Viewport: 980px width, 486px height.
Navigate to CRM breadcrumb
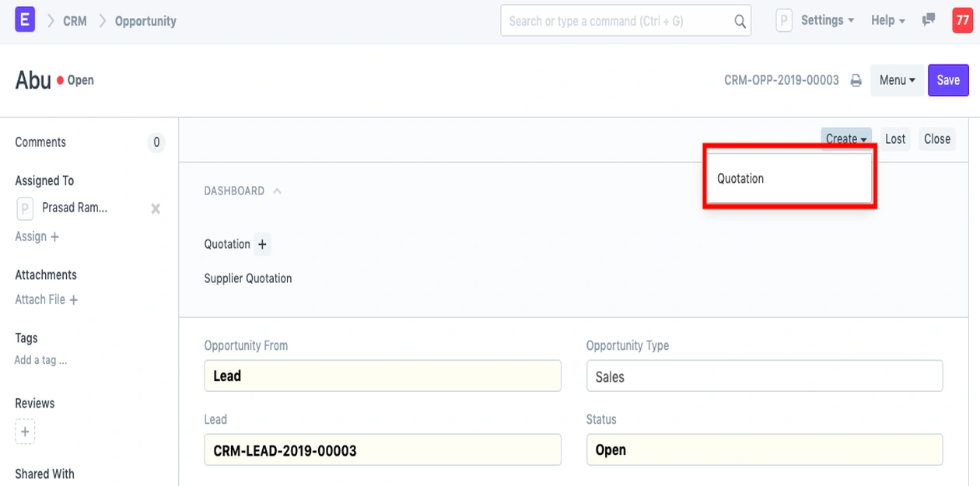pos(75,21)
